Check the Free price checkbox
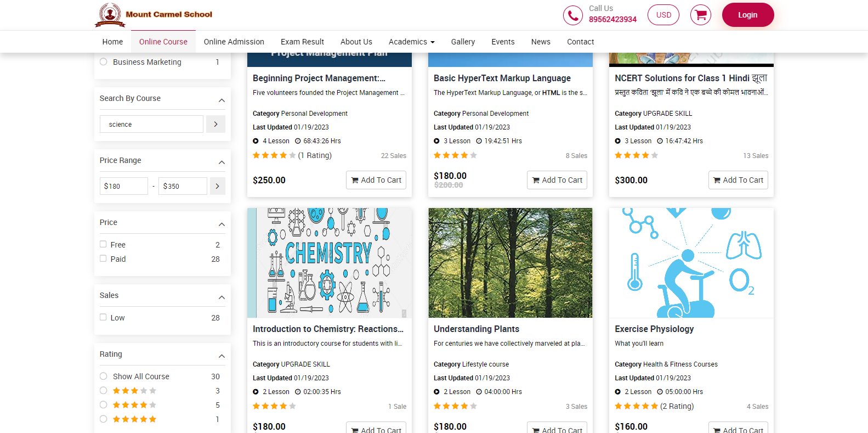 (x=103, y=244)
